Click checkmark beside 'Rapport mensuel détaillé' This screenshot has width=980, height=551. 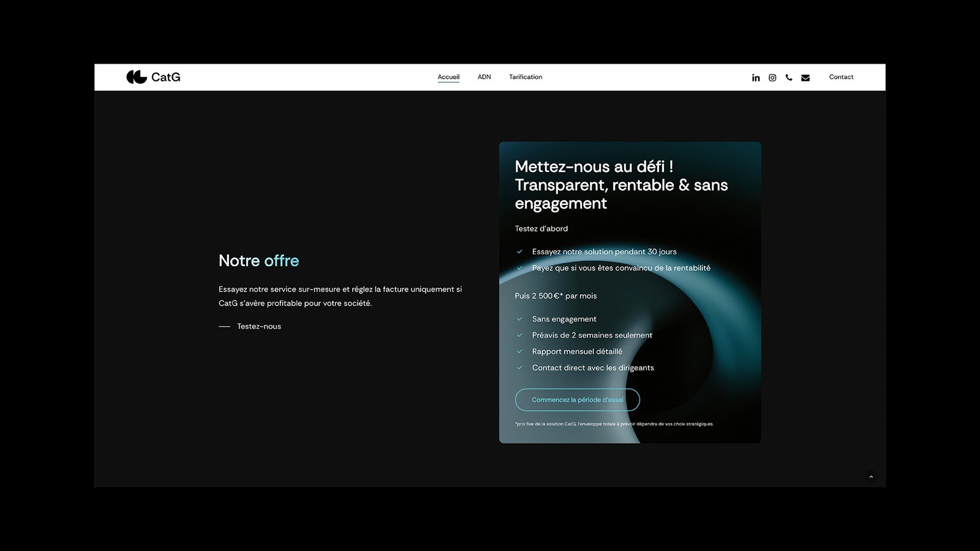point(519,351)
